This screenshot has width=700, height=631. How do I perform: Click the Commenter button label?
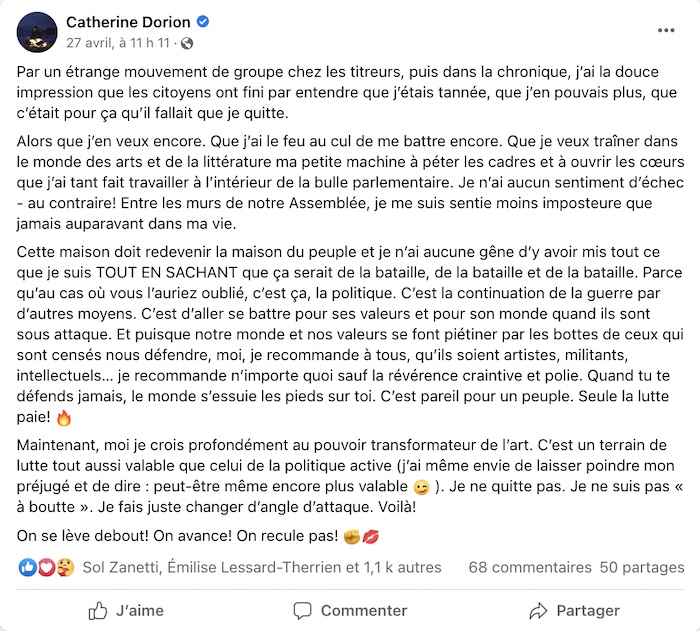pos(364,610)
